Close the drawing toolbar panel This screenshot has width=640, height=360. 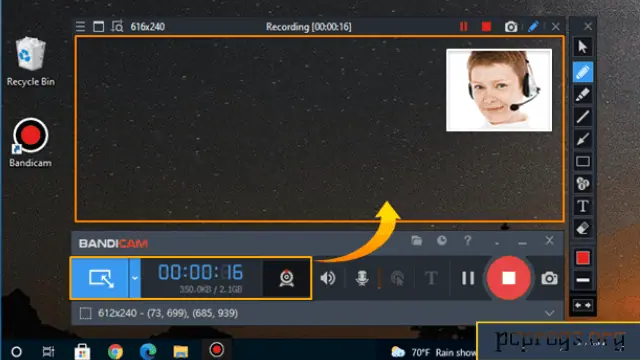(587, 27)
